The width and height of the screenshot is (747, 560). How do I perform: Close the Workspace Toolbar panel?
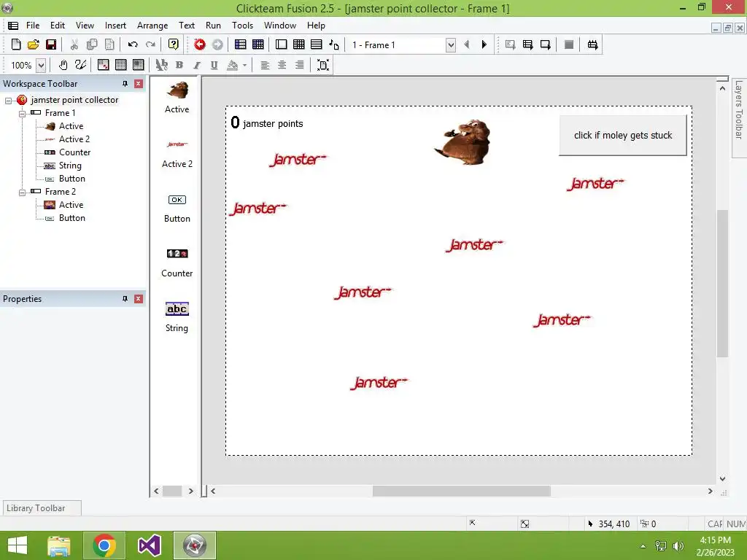pos(139,84)
